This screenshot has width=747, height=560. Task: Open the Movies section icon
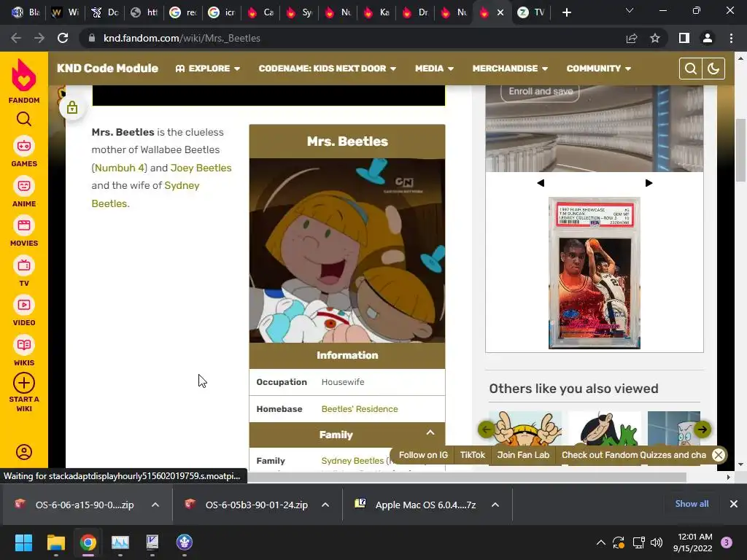point(24,225)
